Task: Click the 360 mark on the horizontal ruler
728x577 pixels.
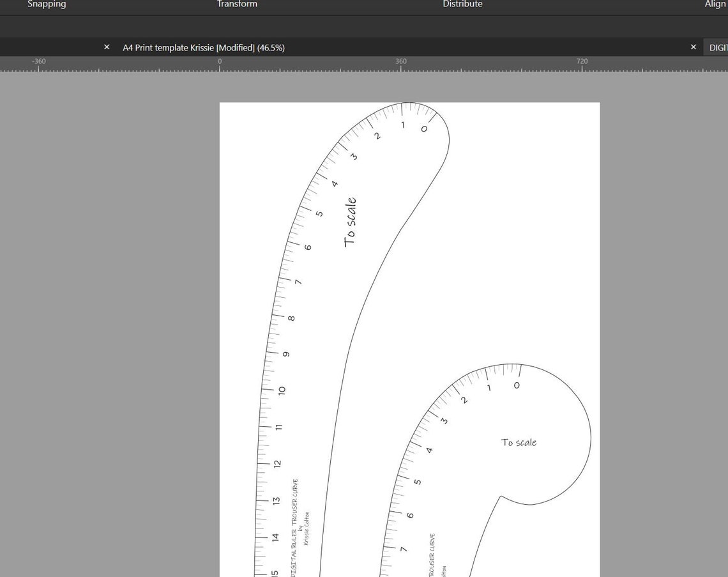Action: [x=400, y=61]
